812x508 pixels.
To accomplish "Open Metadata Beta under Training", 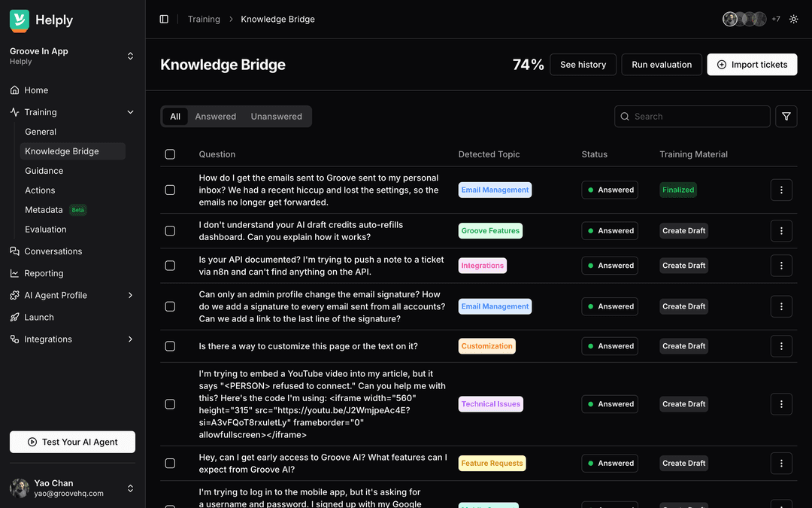I will (72, 210).
